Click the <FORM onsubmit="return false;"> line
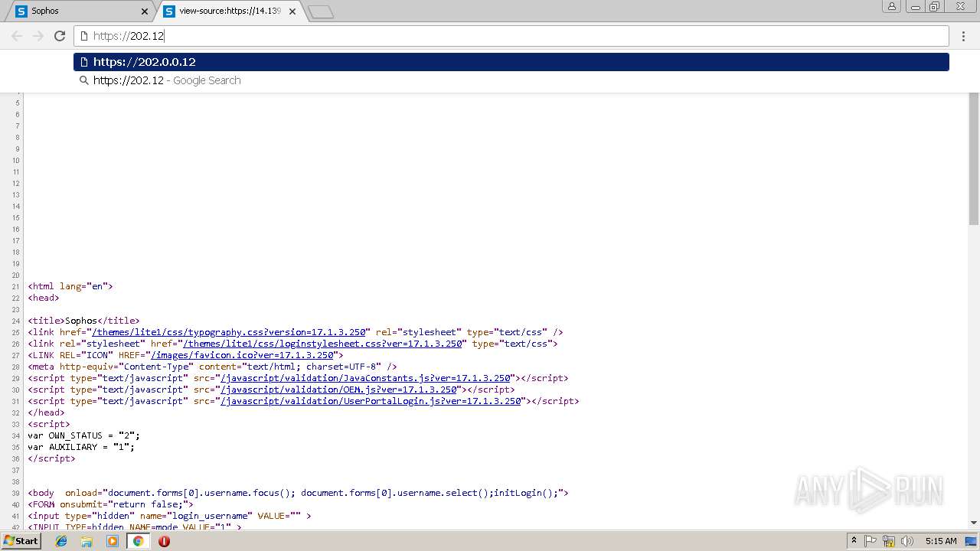This screenshot has width=980, height=551. (x=110, y=504)
